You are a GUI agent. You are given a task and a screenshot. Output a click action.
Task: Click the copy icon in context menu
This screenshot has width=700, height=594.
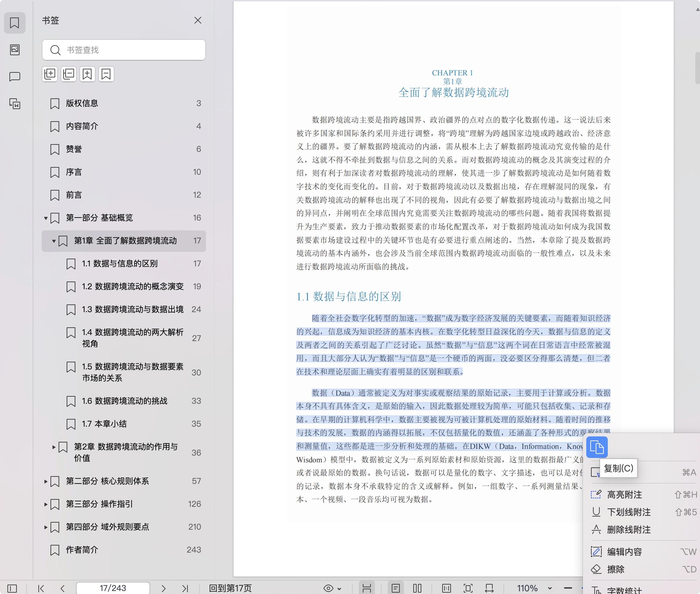pos(597,447)
